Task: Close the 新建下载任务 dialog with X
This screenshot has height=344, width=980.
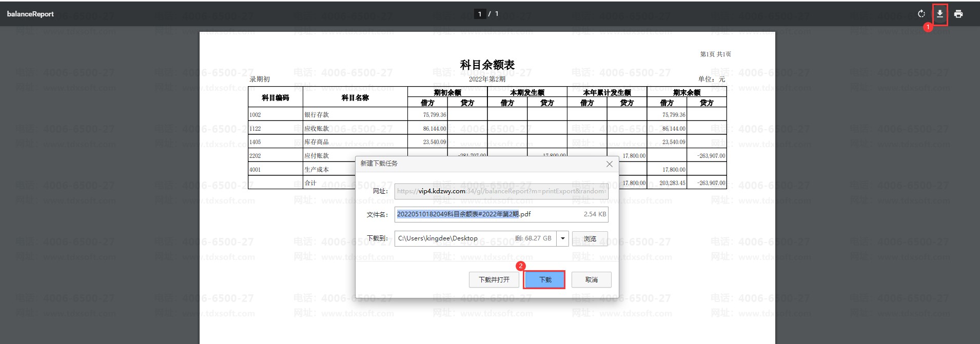Action: tap(609, 164)
